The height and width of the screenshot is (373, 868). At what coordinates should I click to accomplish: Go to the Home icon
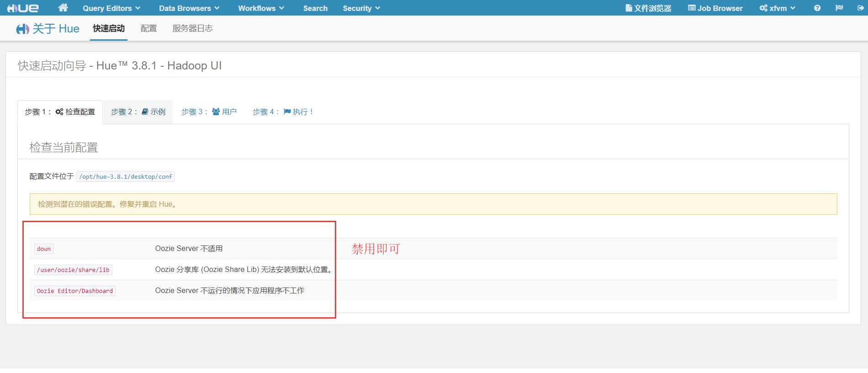click(63, 8)
